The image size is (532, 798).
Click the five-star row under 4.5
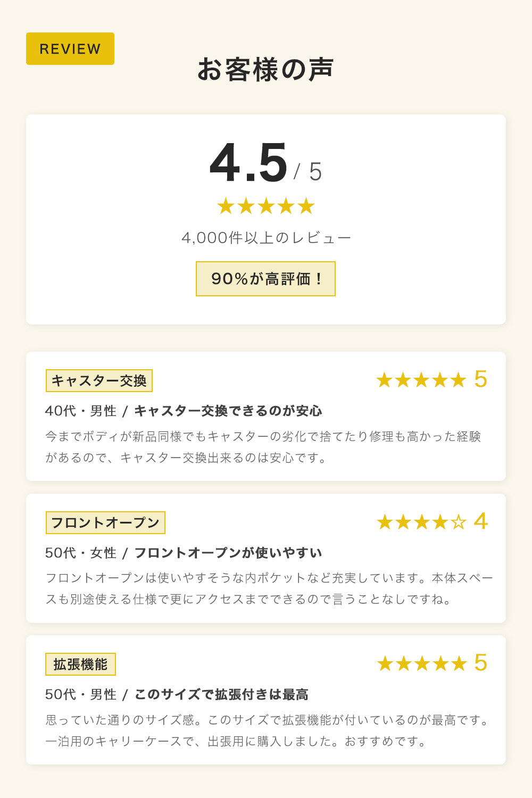pos(266,206)
